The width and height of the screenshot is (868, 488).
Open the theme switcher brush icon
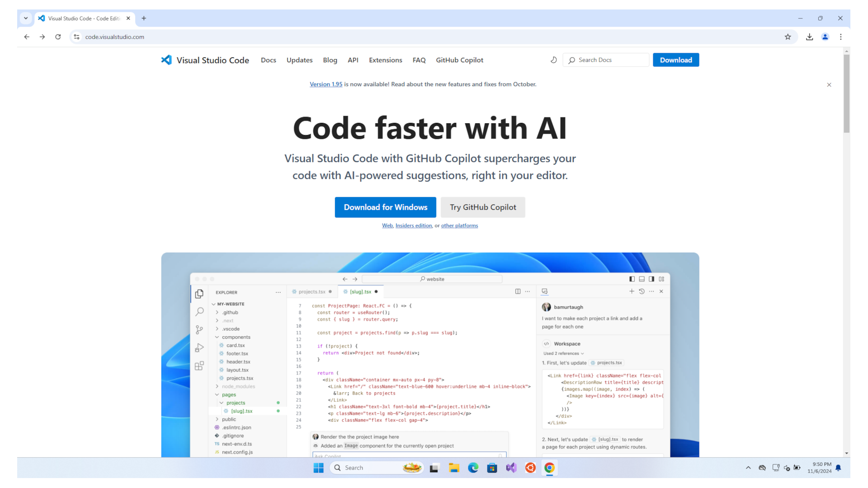click(x=553, y=60)
